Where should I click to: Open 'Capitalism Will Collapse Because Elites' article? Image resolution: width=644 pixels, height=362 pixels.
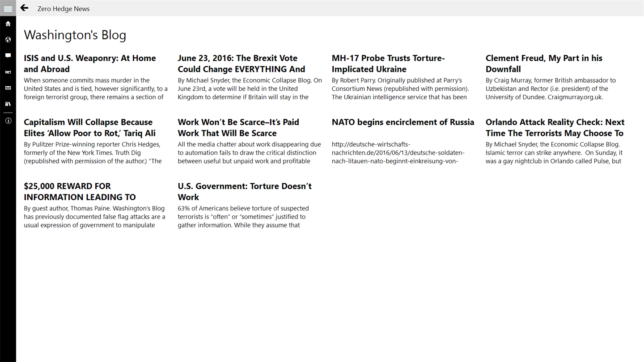tap(90, 127)
